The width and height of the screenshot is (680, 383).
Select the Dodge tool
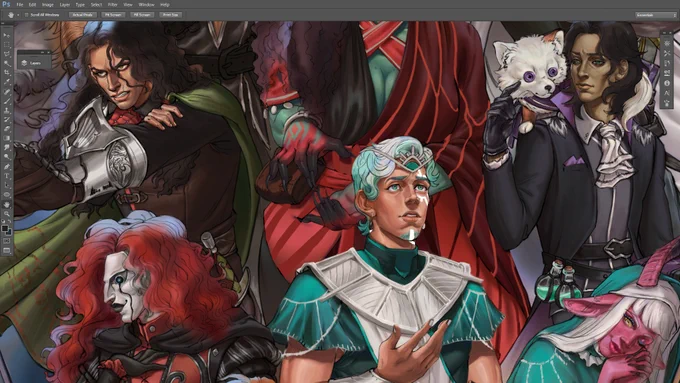7,157
